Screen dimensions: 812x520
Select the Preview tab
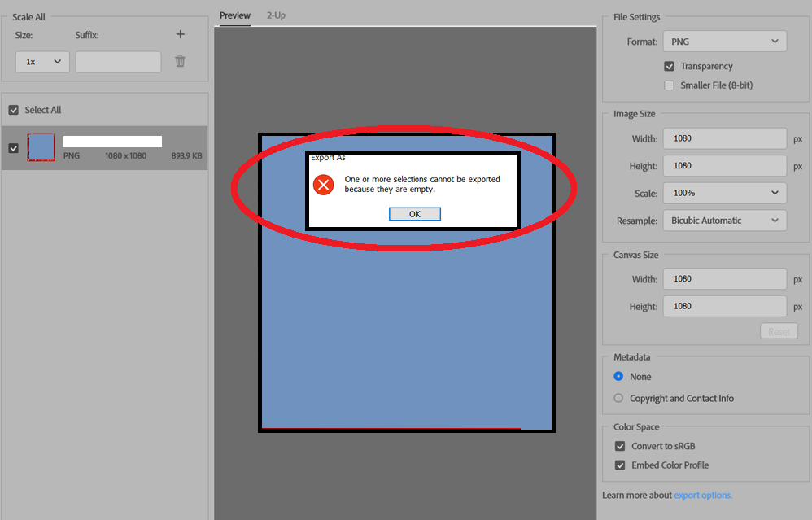point(235,15)
